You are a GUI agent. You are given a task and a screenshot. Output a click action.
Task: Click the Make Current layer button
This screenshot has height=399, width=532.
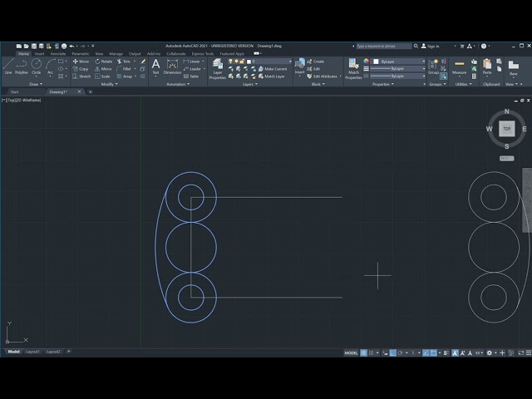[x=273, y=69]
